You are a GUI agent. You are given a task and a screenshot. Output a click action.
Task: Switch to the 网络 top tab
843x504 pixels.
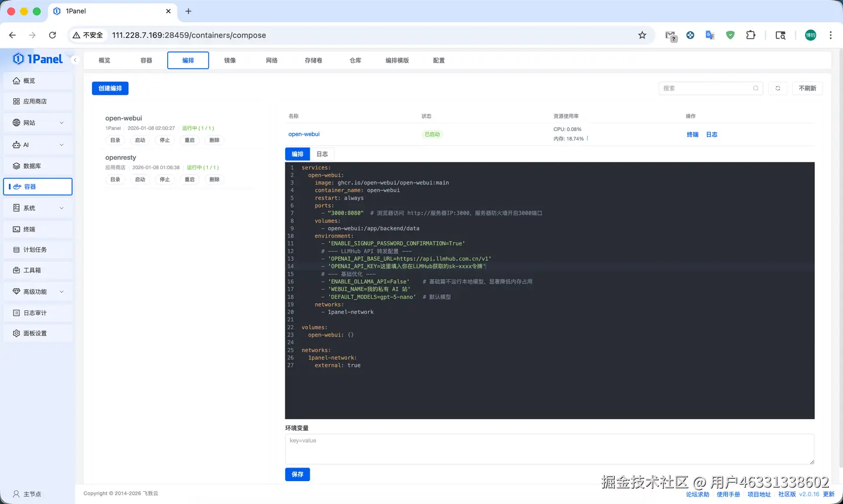pos(272,60)
